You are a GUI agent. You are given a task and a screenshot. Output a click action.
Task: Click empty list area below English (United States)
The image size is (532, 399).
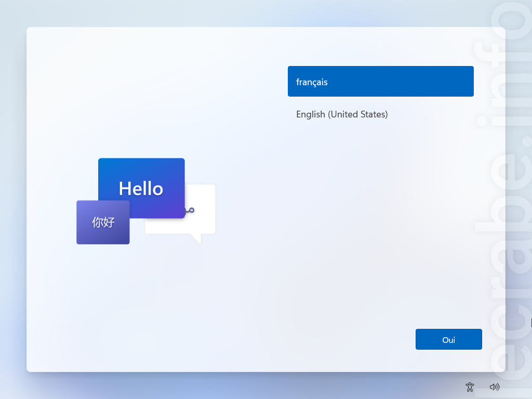click(381, 204)
